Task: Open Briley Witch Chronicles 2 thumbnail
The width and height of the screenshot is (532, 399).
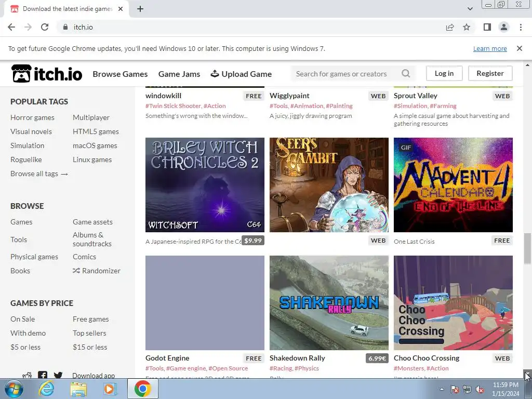Action: (x=205, y=185)
